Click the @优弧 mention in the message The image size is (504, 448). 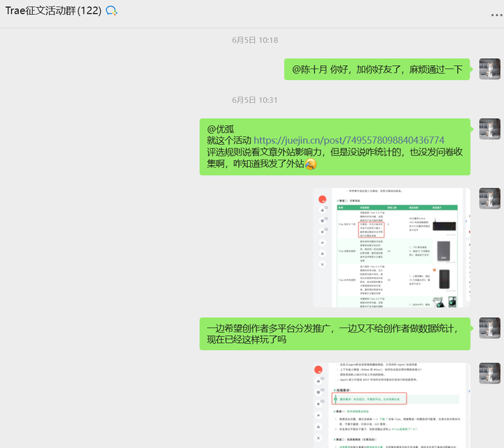point(220,129)
